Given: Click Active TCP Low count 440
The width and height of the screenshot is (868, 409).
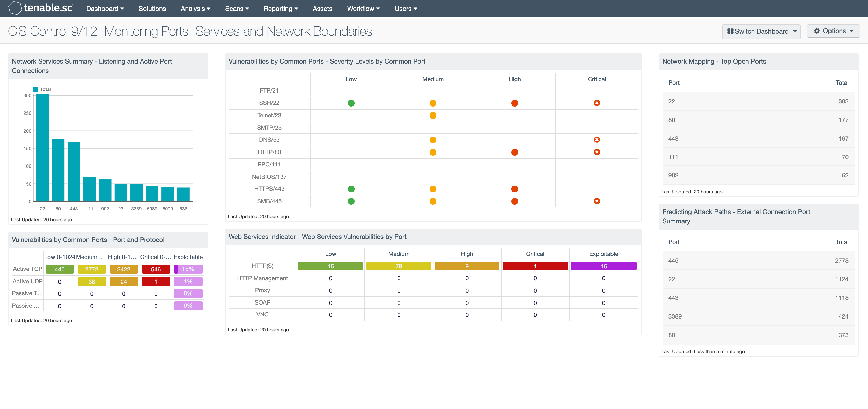Looking at the screenshot, I should coord(60,269).
